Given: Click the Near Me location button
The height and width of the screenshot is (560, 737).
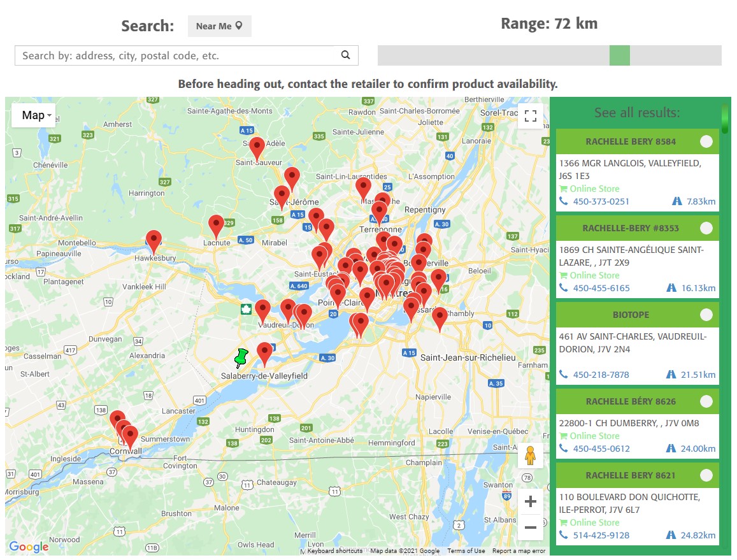Looking at the screenshot, I should coord(220,26).
